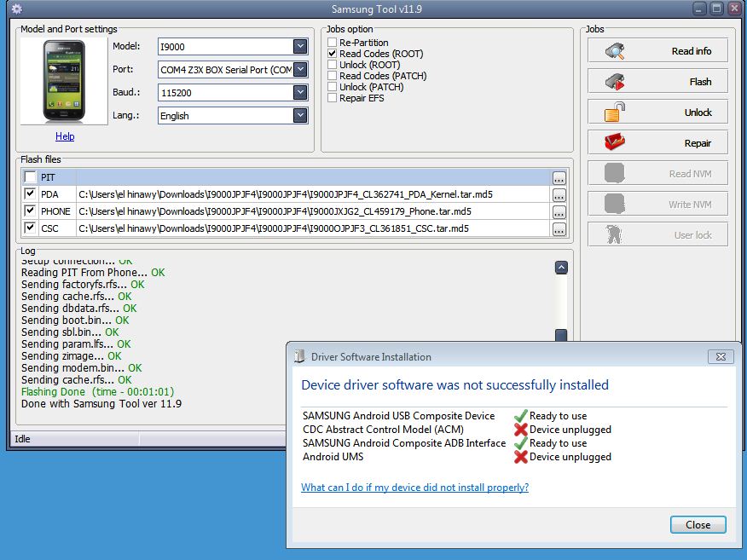The image size is (747, 560).
Task: Open the Samsung Tool Help link
Action: (x=65, y=136)
